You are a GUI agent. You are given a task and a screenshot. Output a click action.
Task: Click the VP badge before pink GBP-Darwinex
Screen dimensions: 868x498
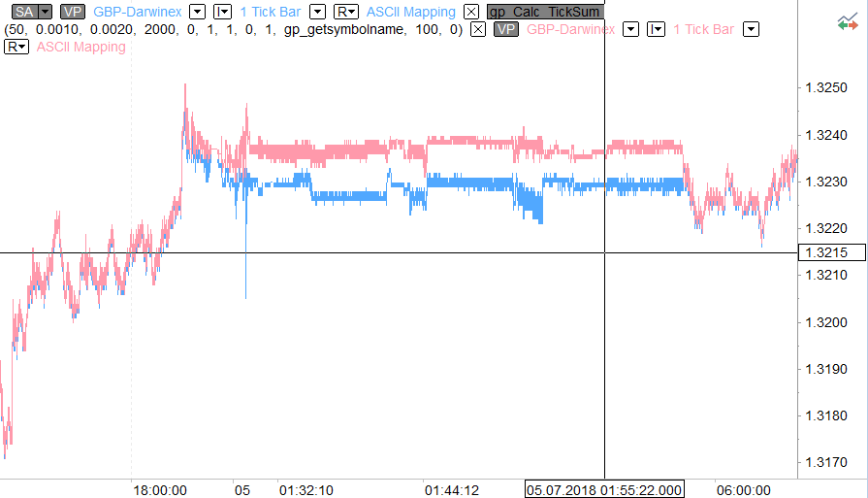coord(506,29)
